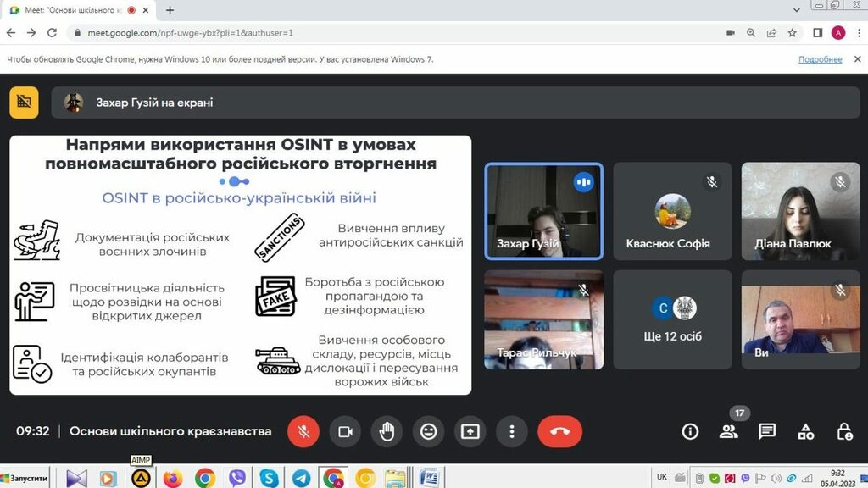Image resolution: width=868 pixels, height=488 pixels.
Task: Open the emoji reactions panel
Action: point(428,431)
